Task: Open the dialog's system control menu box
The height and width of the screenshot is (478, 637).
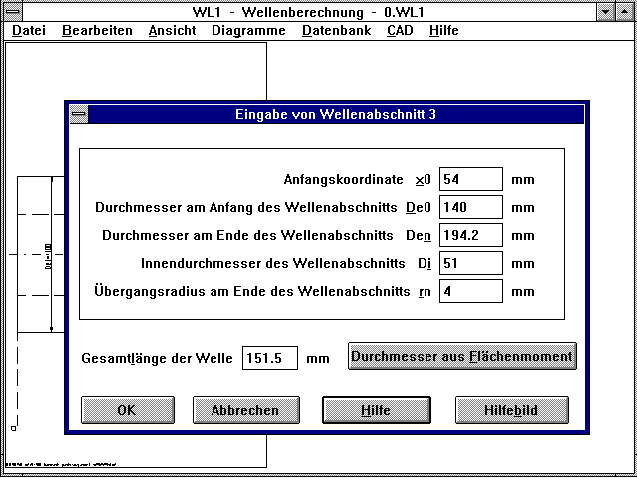Action: (x=78, y=115)
